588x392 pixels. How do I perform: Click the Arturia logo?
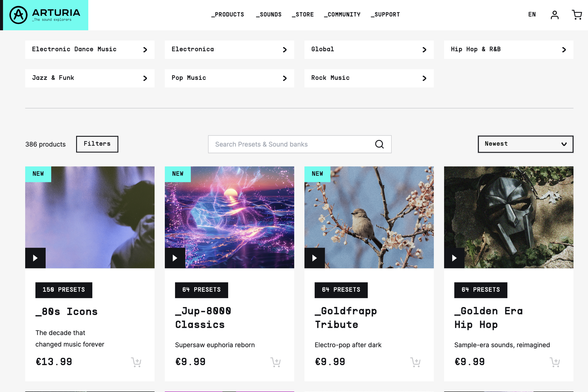[x=45, y=15]
